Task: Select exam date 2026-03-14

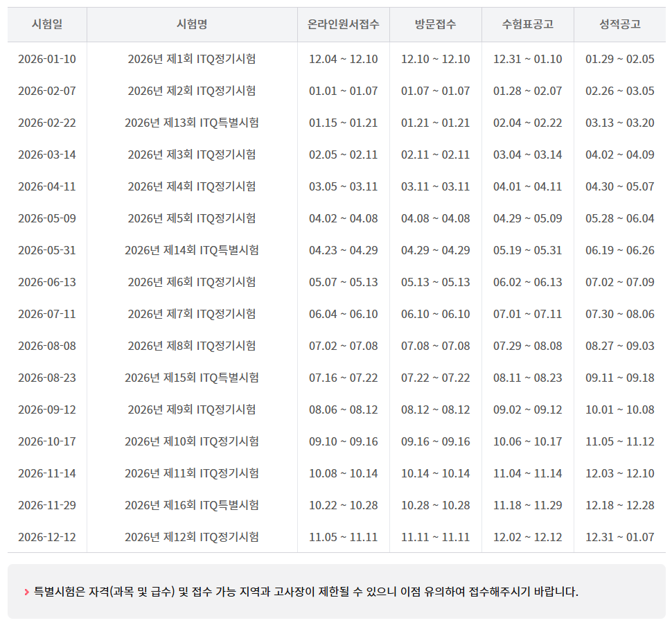Action: pyautogui.click(x=47, y=155)
